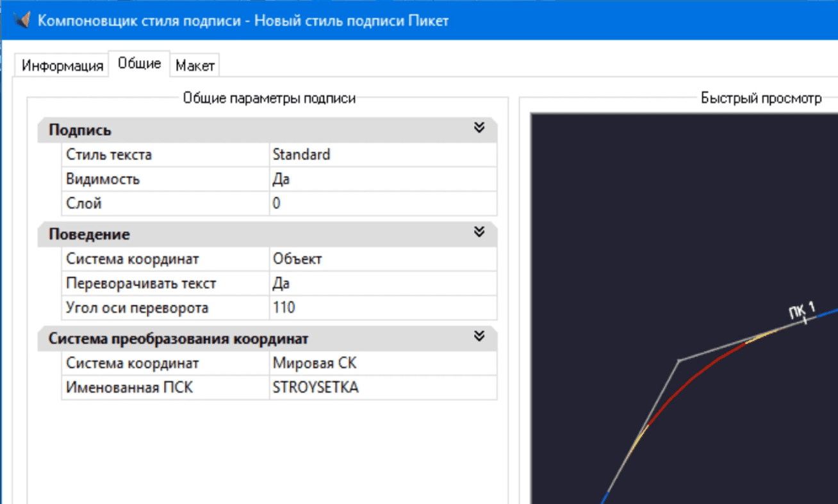Click the ПК 1 label in preview

pos(801,310)
